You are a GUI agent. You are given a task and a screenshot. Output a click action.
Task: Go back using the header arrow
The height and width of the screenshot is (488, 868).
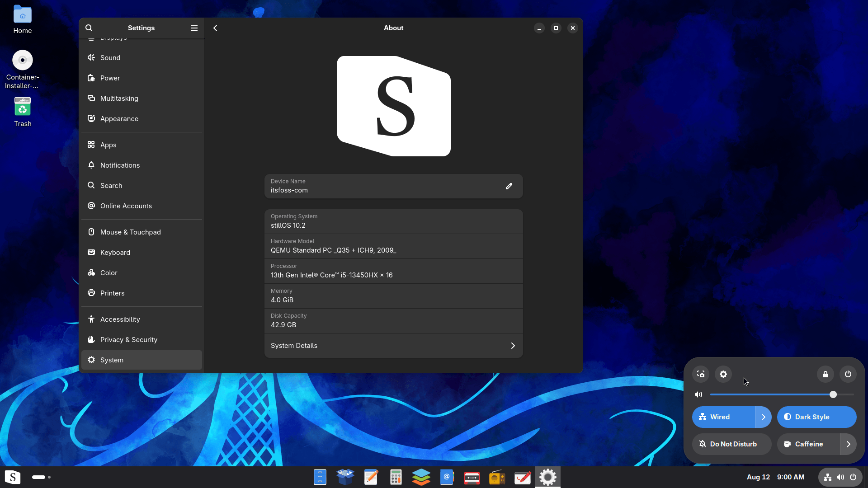point(216,28)
